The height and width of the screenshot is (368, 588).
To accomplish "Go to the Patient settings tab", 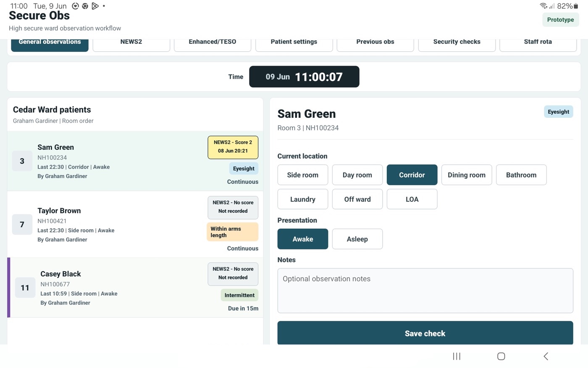I will [294, 45].
